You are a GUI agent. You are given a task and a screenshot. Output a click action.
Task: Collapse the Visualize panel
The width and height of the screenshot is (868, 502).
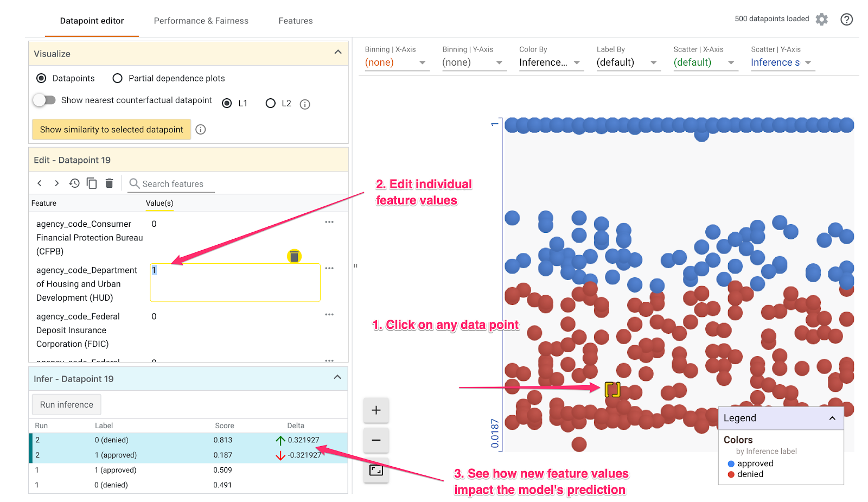pyautogui.click(x=338, y=53)
